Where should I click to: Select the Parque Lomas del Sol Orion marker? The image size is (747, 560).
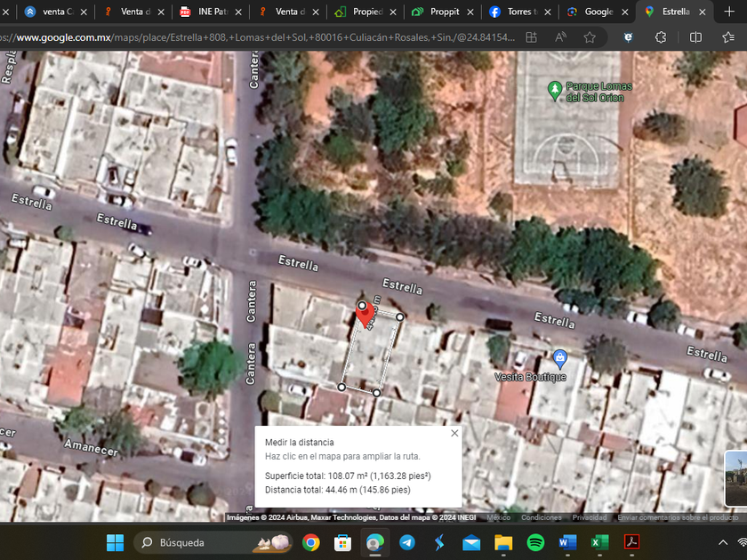coord(554,90)
